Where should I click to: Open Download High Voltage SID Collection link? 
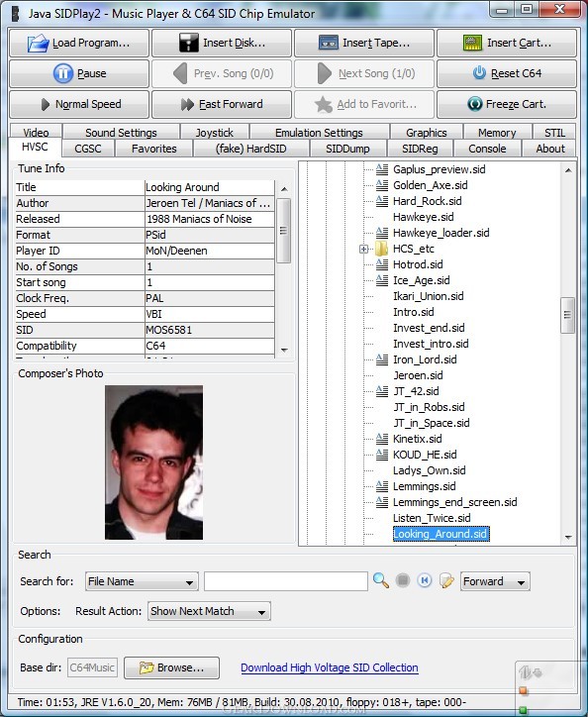(x=330, y=667)
